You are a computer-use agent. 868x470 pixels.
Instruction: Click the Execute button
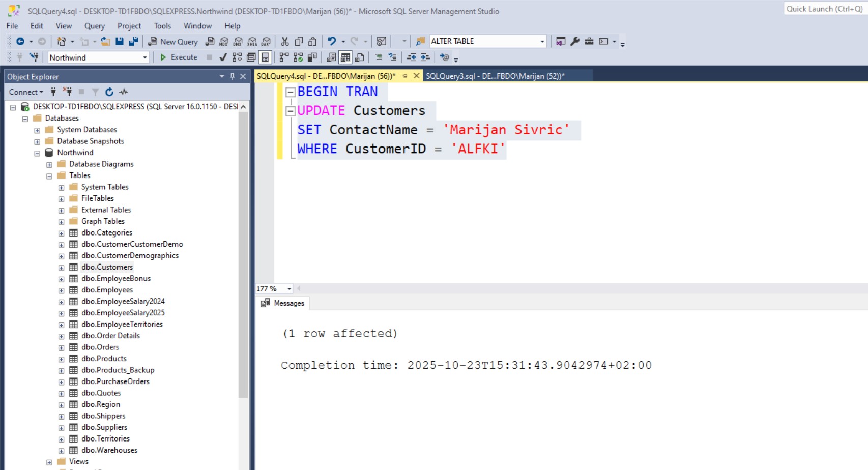[x=179, y=57]
